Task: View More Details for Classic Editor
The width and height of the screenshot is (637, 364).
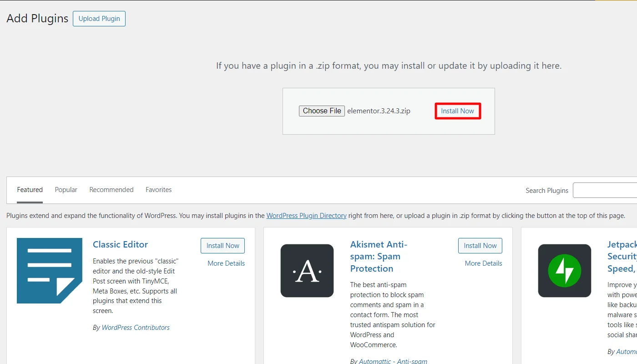Action: coord(226,263)
